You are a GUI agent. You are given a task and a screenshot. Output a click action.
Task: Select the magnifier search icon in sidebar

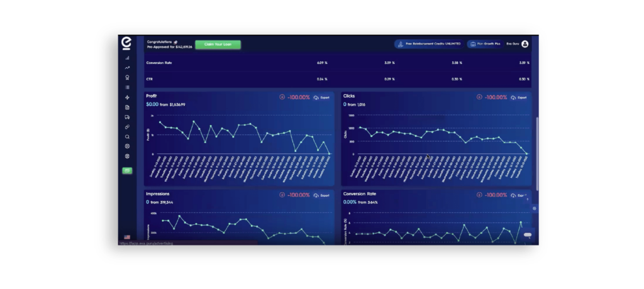pos(127,137)
